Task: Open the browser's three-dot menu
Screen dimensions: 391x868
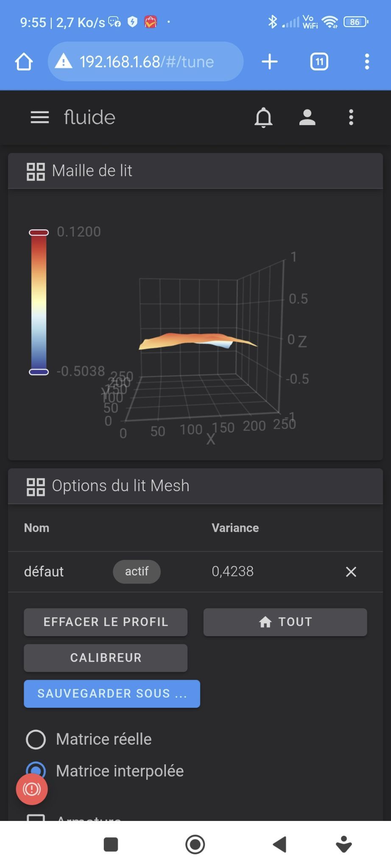Action: [367, 62]
